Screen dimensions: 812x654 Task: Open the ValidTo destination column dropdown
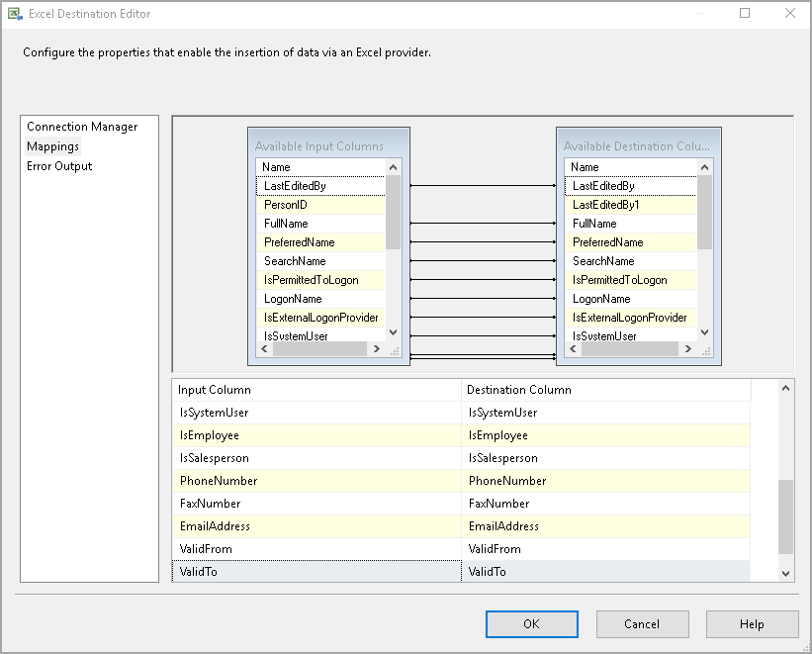pyautogui.click(x=605, y=572)
